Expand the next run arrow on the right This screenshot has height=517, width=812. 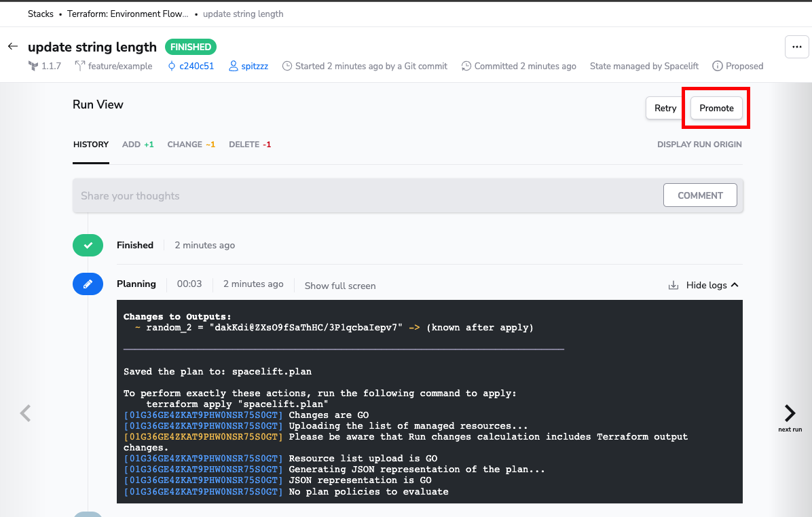coord(790,413)
